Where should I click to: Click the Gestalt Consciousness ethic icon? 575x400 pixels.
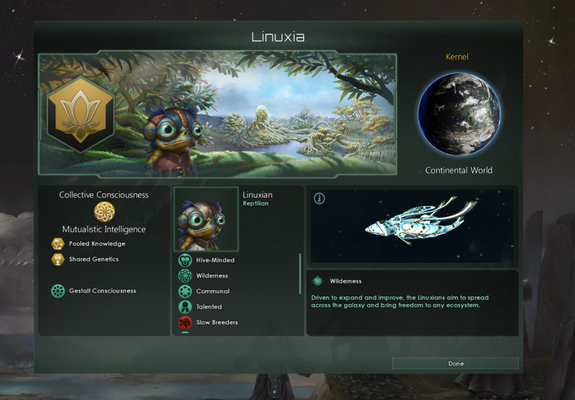point(58,291)
